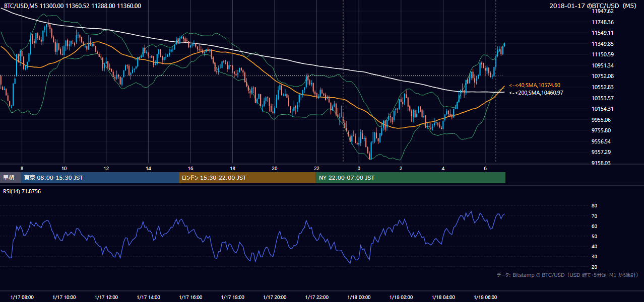Click the price axis value 9755.80
The image size is (644, 302).
pyautogui.click(x=602, y=130)
